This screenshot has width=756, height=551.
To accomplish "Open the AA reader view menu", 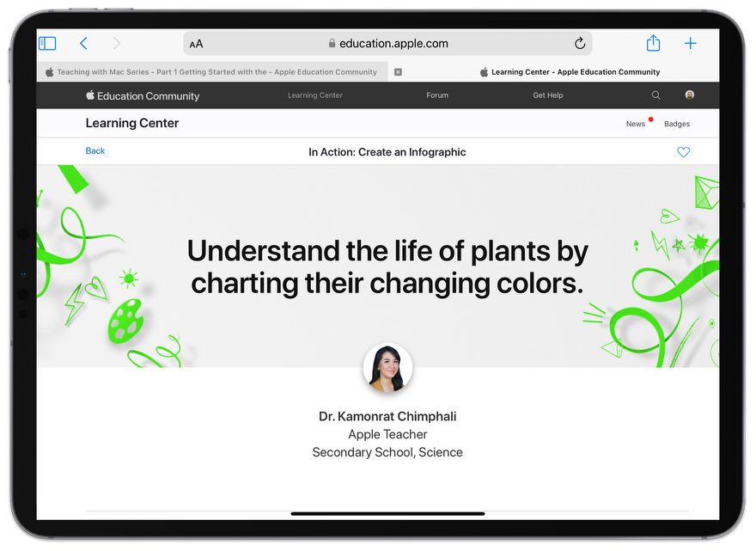I will pos(197,44).
